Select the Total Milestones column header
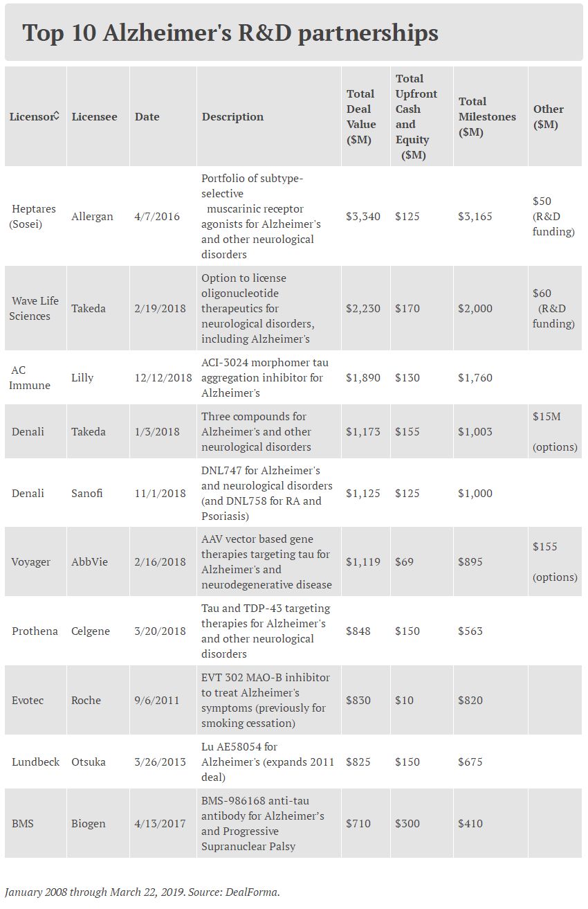Viewport: 588px width, 909px height. [x=487, y=116]
